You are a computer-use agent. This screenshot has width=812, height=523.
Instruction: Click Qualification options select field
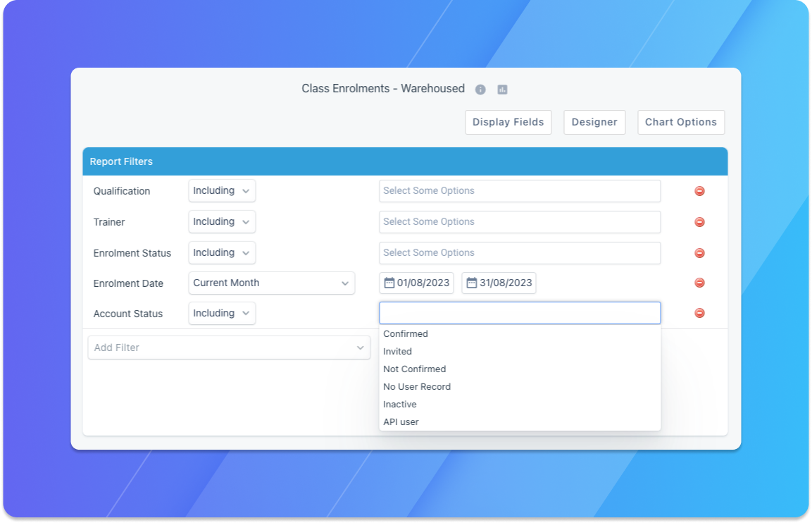coord(520,191)
